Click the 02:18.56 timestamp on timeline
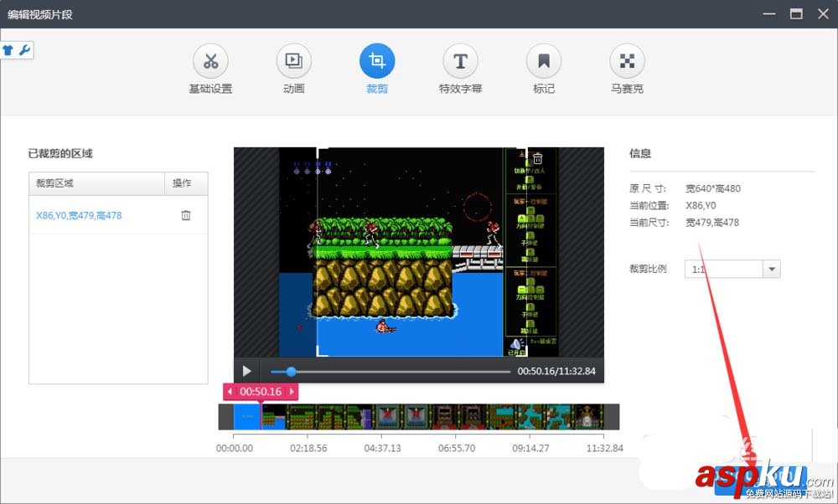838x504 pixels. pyautogui.click(x=308, y=448)
